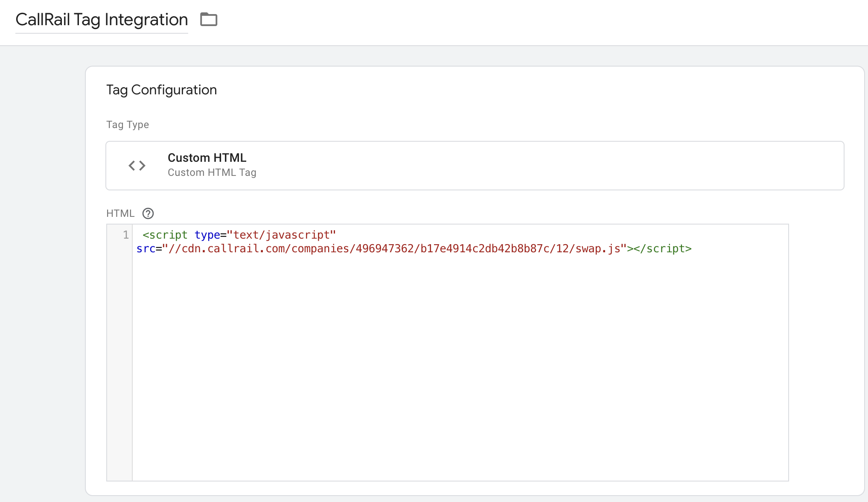This screenshot has height=502, width=868.
Task: Click the folder icon beside the tag name
Action: click(209, 20)
